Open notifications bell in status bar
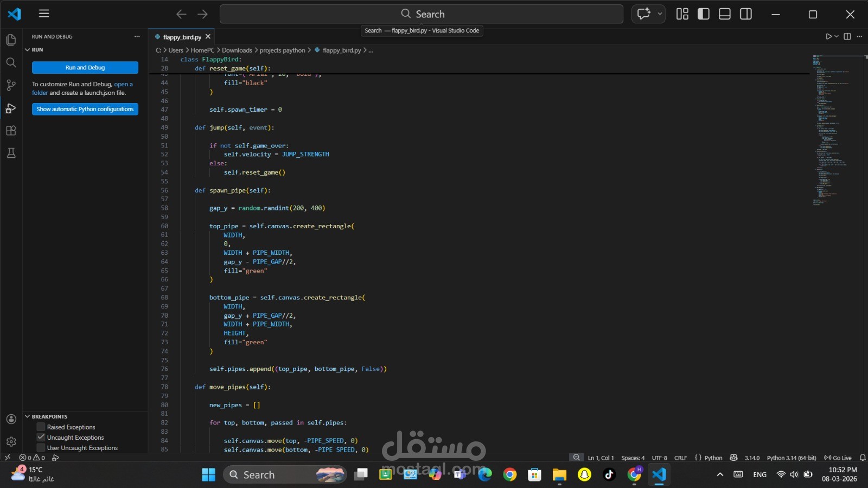Screen dimensions: 868x488 coord(863,458)
